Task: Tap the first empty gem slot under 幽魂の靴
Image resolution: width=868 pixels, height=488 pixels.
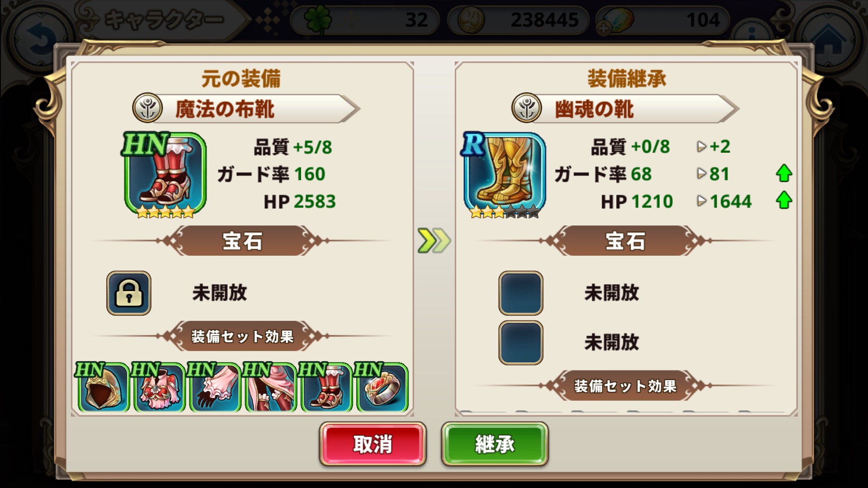Action: 521,293
